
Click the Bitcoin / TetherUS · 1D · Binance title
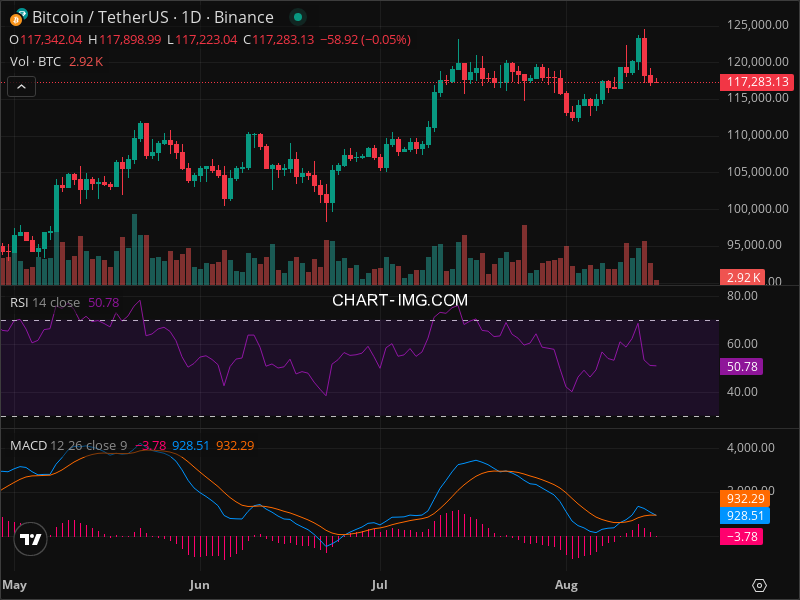click(153, 17)
